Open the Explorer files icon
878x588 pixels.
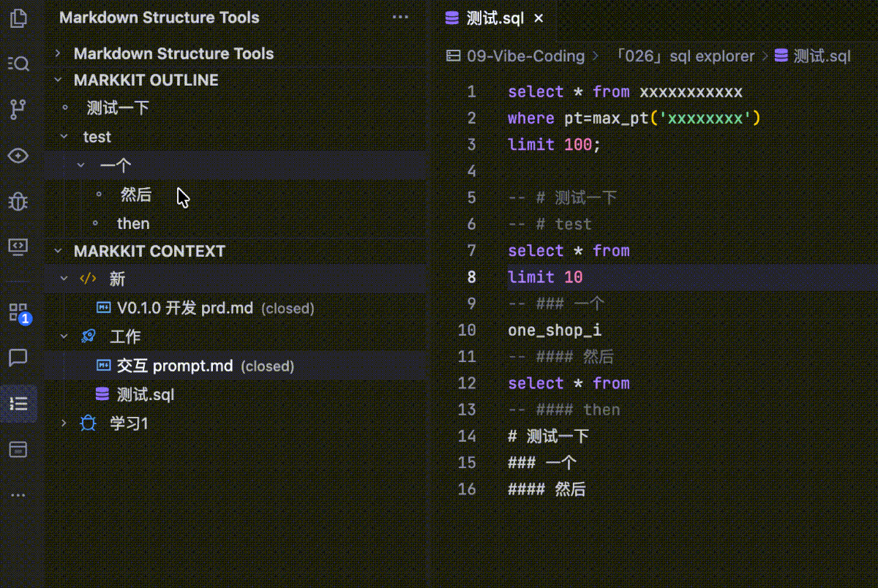tap(18, 18)
